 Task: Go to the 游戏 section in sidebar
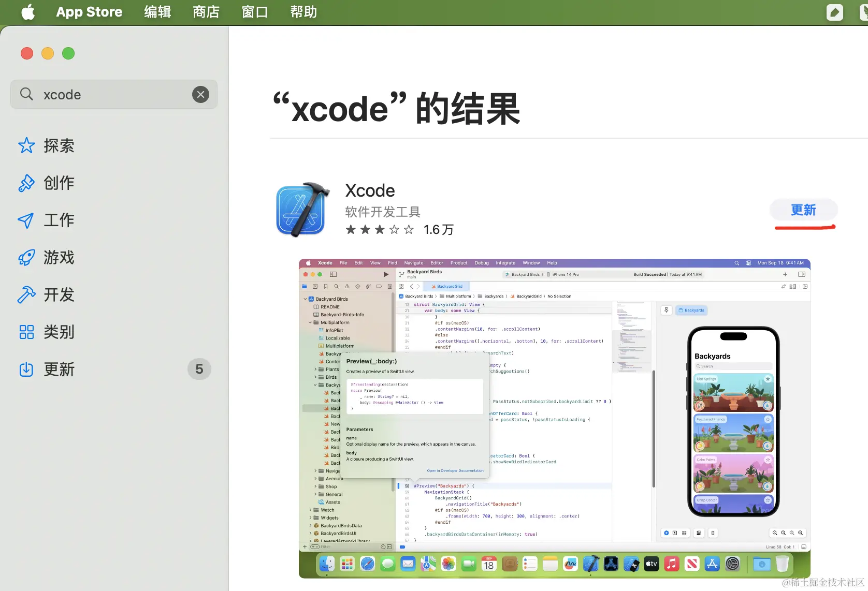tap(114, 257)
